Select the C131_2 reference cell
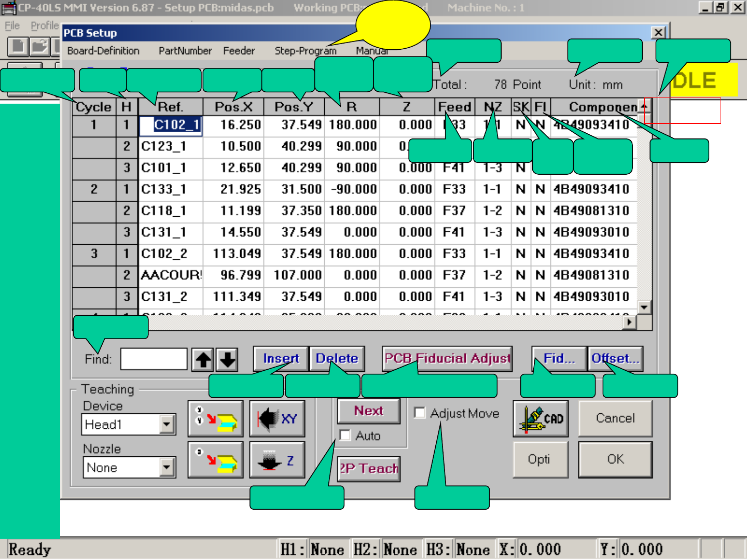The image size is (747, 560). (171, 297)
